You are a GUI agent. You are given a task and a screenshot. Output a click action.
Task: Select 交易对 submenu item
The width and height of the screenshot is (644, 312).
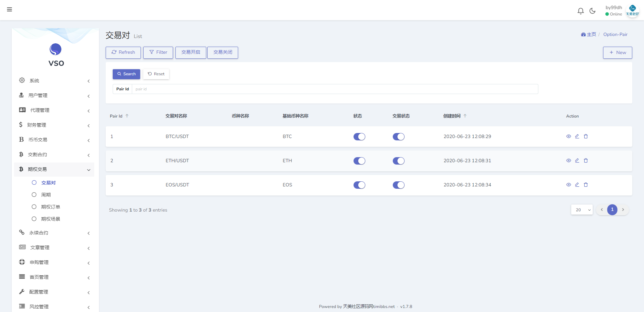(48, 183)
